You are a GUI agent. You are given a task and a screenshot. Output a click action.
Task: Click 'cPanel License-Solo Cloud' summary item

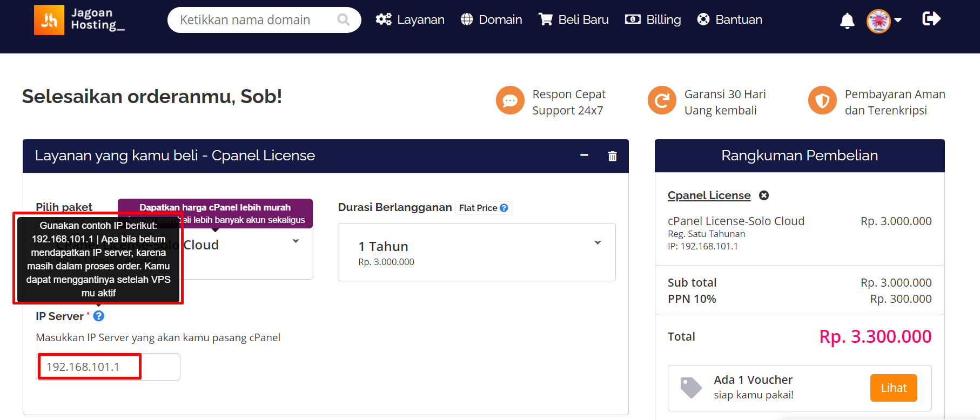point(736,221)
